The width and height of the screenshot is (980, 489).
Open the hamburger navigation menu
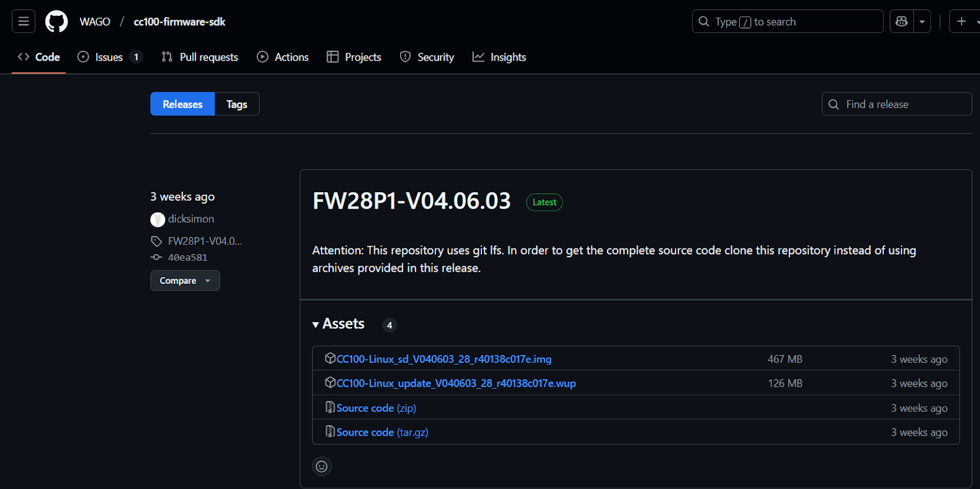point(23,21)
